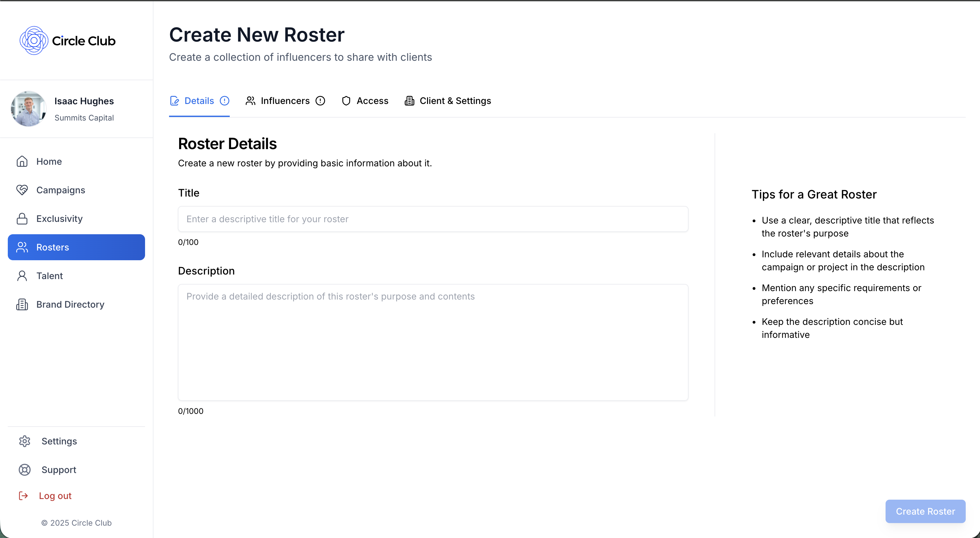Screen dimensions: 980x538
Task: Click into the Description text area
Action: [433, 342]
